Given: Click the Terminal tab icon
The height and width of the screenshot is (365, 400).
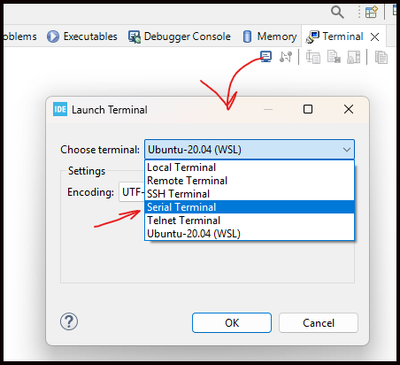Looking at the screenshot, I should (312, 37).
